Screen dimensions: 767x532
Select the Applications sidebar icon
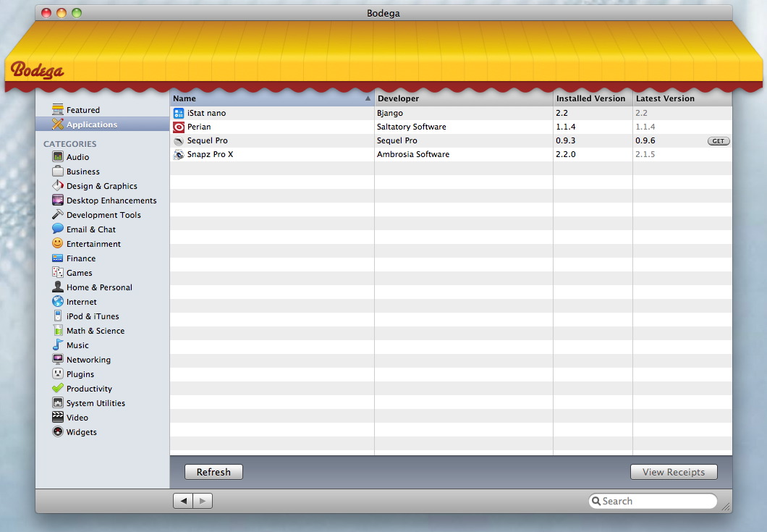58,124
